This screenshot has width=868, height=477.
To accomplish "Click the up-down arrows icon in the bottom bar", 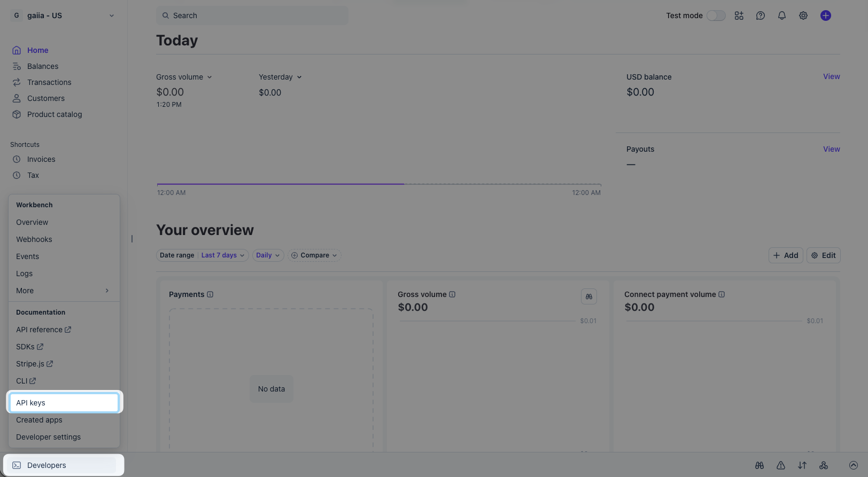I will [x=802, y=465].
